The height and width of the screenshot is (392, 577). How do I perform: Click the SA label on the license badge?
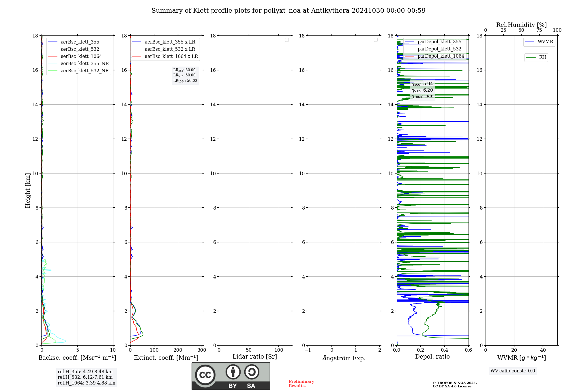coord(251,386)
